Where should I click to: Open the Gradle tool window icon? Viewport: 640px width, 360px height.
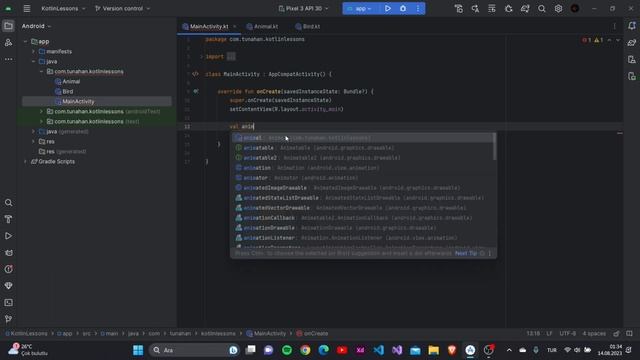click(x=632, y=42)
